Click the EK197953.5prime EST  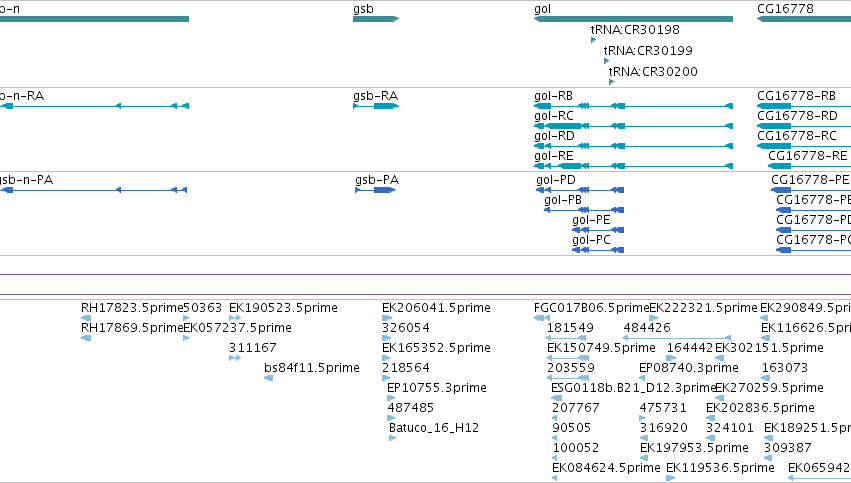tap(694, 448)
